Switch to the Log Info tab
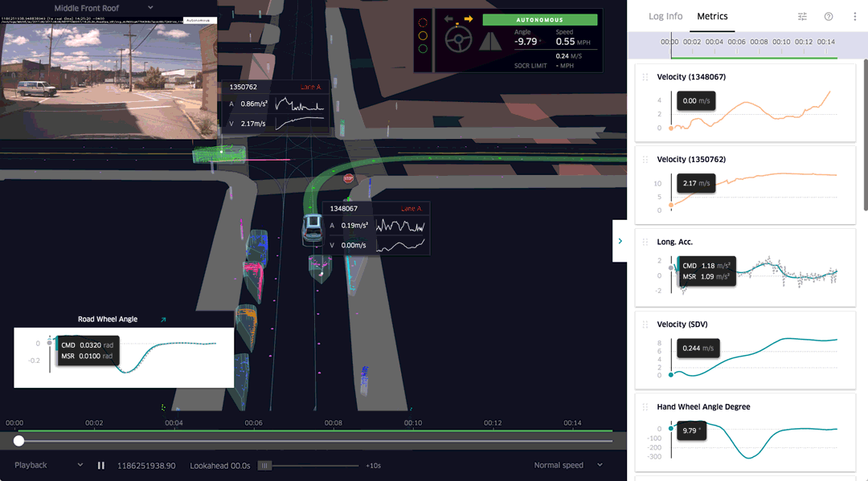 [665, 15]
